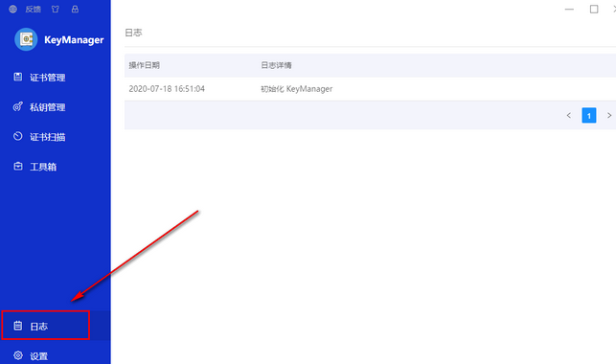
Task: Click the 工具箱 toolbox icon
Action: click(18, 166)
